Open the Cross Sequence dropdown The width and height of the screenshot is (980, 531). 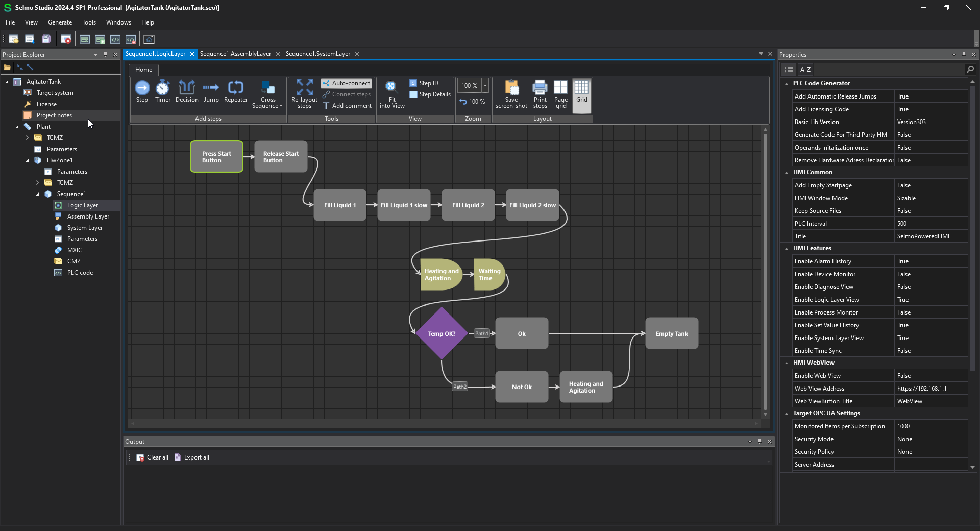click(267, 95)
